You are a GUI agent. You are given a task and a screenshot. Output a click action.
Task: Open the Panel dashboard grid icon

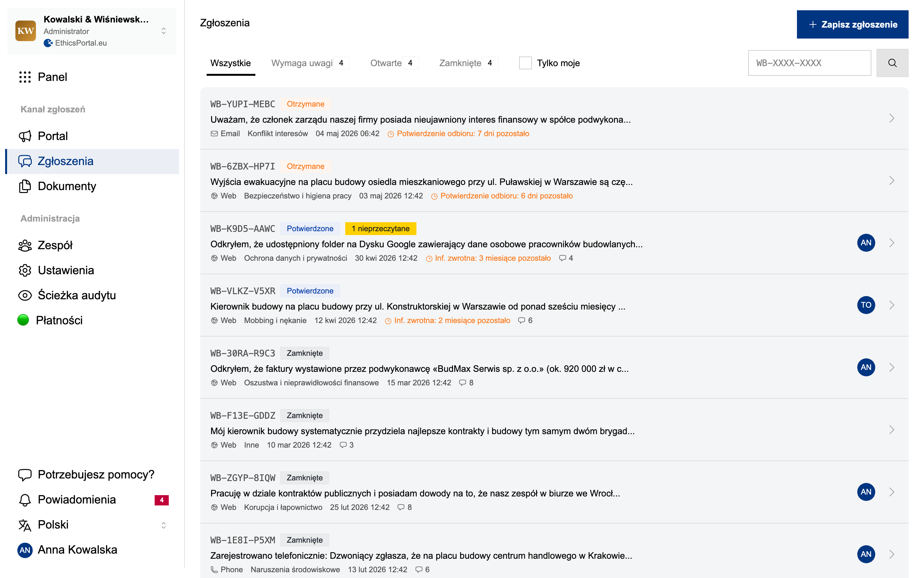25,77
